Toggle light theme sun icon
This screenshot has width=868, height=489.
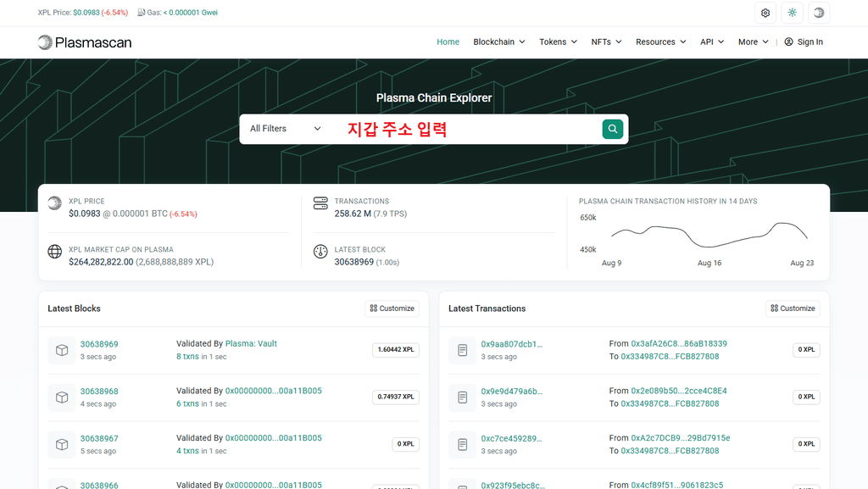pyautogui.click(x=793, y=13)
